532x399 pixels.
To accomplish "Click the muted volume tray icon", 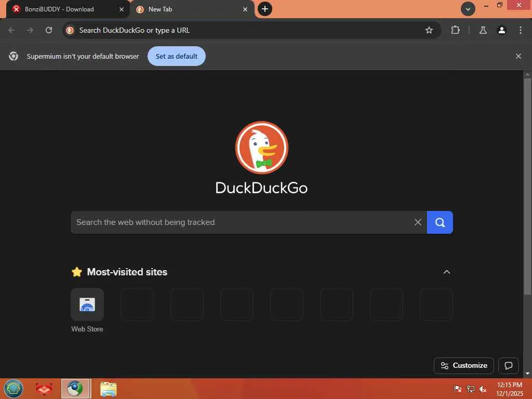I will point(483,389).
